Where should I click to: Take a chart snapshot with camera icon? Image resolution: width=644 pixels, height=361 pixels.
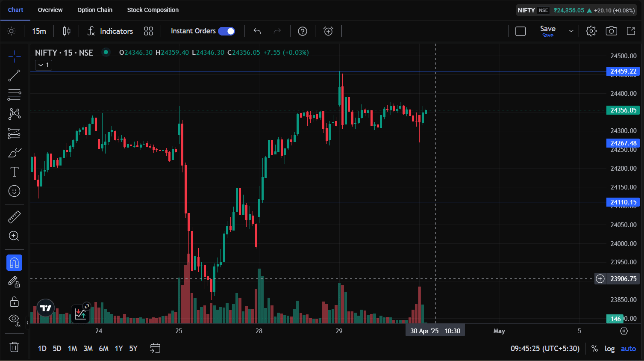(612, 31)
